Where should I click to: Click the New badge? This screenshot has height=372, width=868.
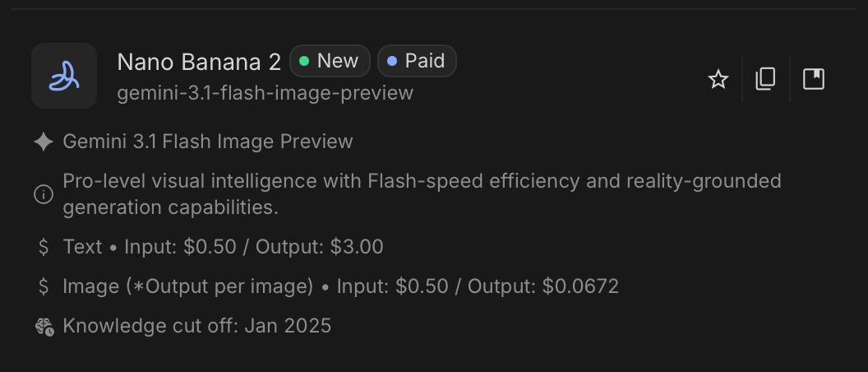pos(330,61)
